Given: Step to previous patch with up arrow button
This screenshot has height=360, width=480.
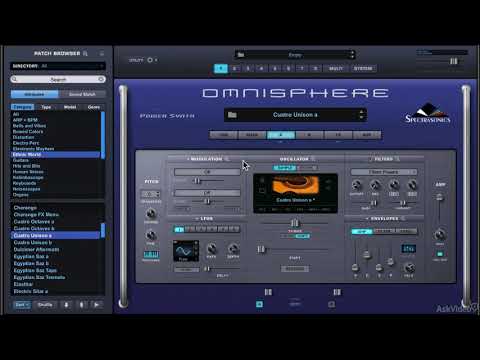Looking at the screenshot, I should 81,305.
